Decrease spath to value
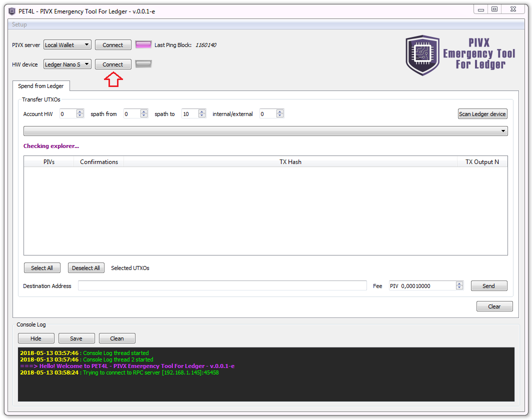The width and height of the screenshot is (532, 420). (202, 115)
